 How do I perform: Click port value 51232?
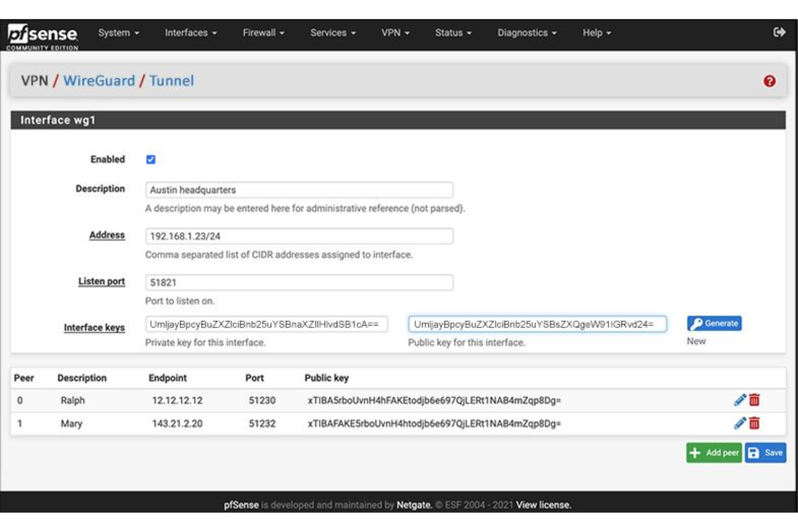pyautogui.click(x=262, y=424)
